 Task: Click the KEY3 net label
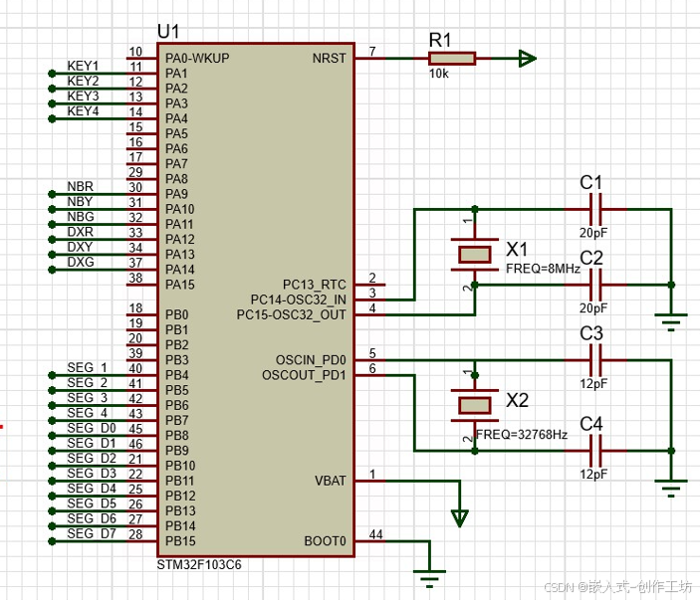83,97
